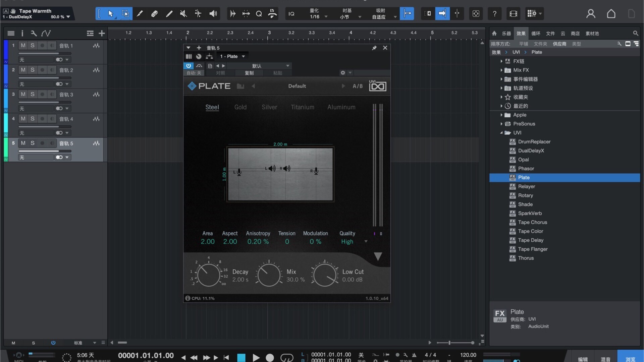
Task: Switch to 循环 browser tab
Action: point(536,34)
